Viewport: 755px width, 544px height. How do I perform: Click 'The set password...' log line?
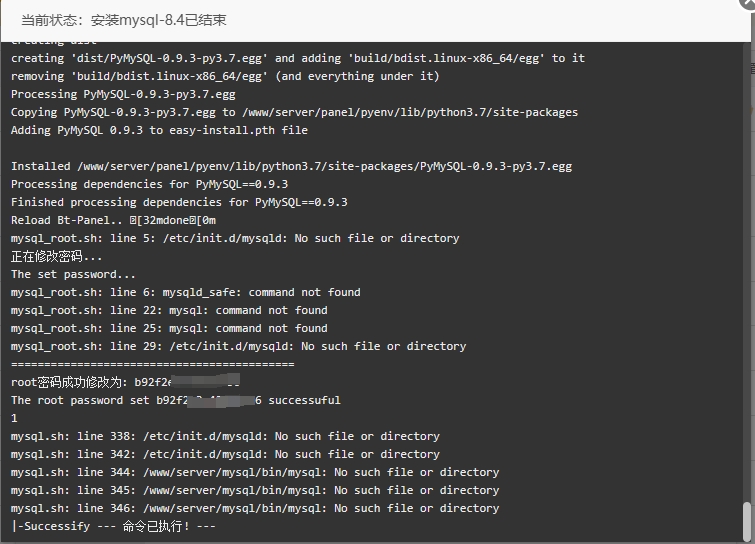point(73,274)
